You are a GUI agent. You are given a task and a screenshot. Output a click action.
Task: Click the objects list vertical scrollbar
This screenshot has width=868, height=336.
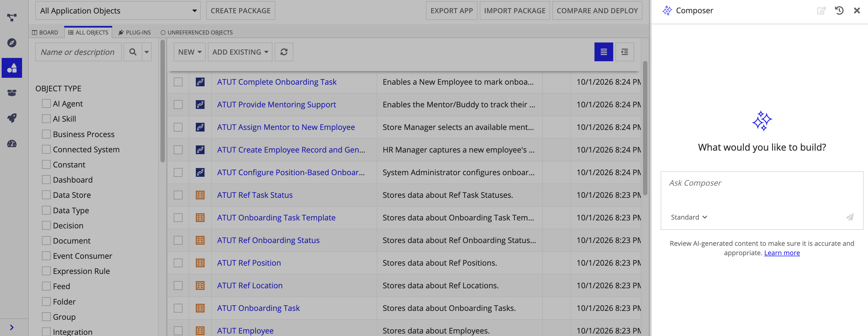coord(645,128)
